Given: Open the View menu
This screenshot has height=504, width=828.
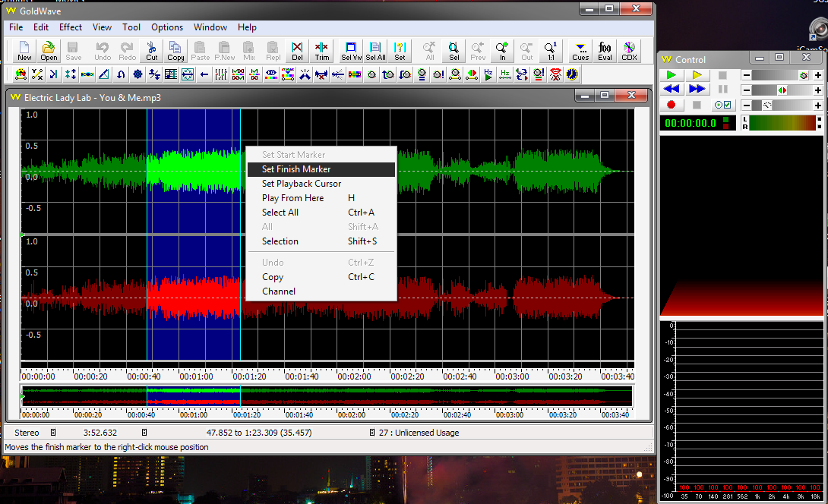Looking at the screenshot, I should (x=102, y=27).
